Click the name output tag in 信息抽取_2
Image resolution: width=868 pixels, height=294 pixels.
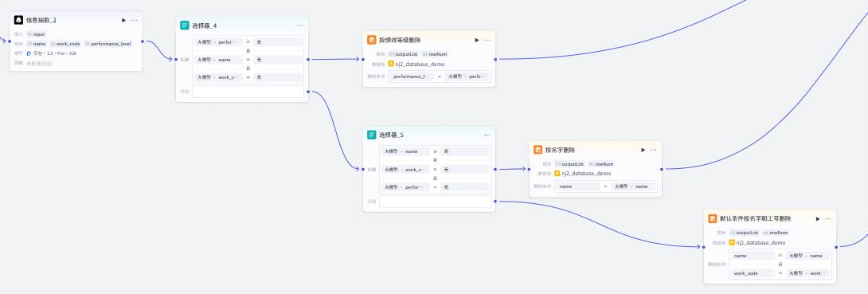[37, 43]
